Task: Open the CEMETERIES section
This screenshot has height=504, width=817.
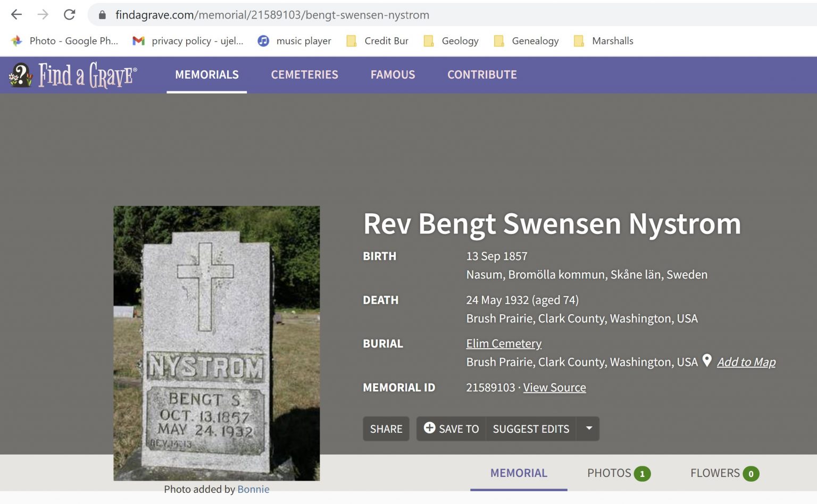Action: point(304,74)
